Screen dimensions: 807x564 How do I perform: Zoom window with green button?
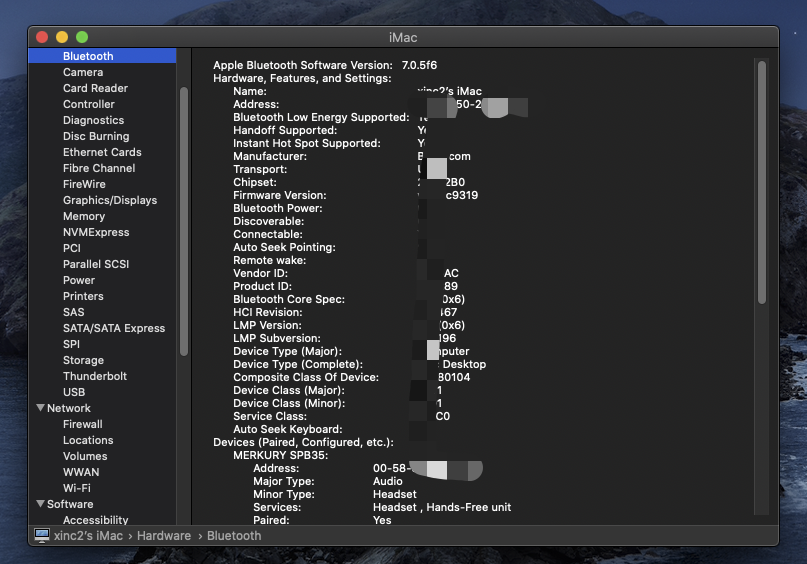pyautogui.click(x=82, y=37)
